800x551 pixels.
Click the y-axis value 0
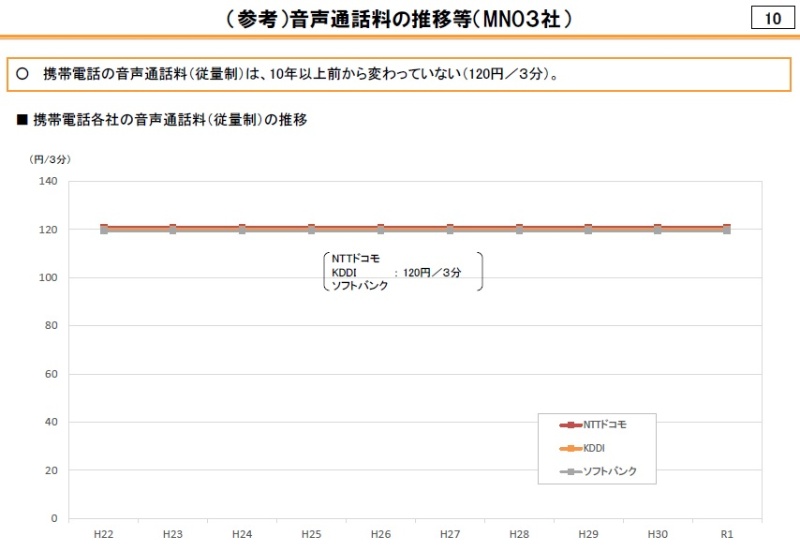[54, 518]
